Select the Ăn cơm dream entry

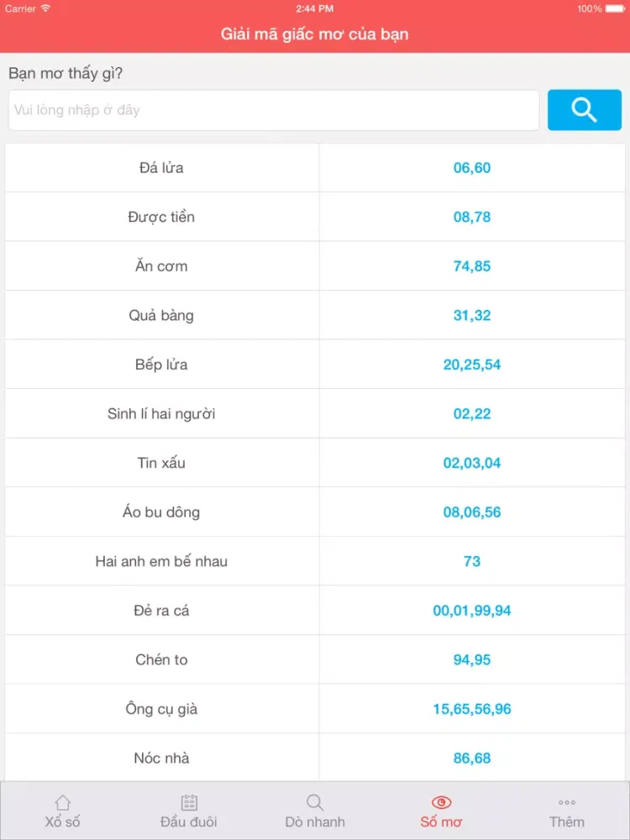[x=315, y=266]
